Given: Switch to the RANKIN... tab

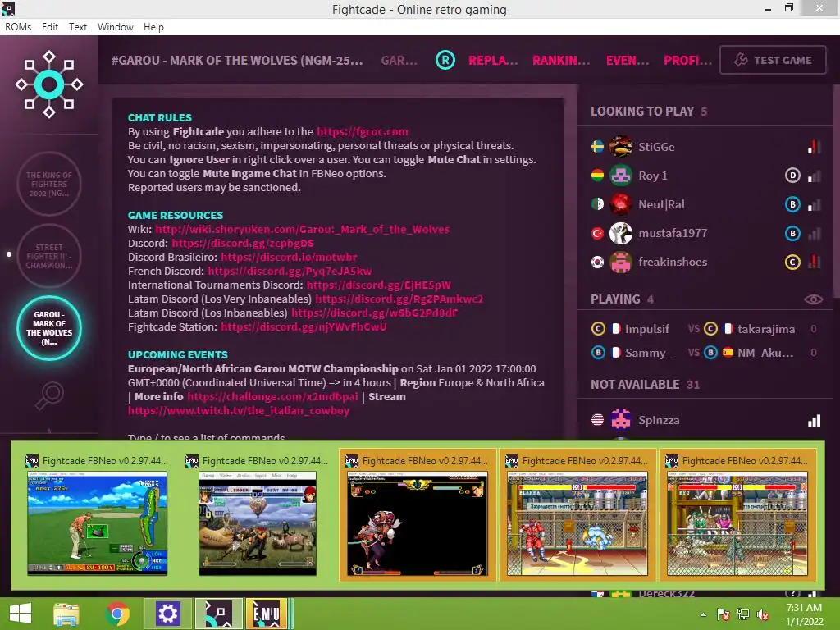Looking at the screenshot, I should [x=561, y=61].
